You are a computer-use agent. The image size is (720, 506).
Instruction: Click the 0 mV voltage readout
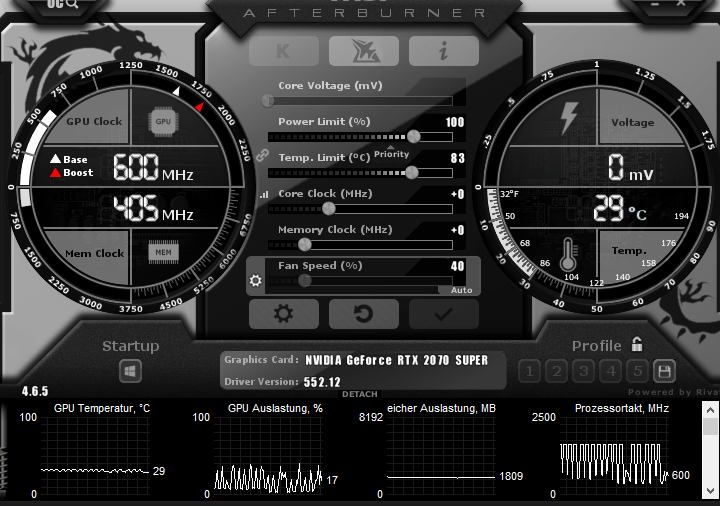[x=630, y=168]
